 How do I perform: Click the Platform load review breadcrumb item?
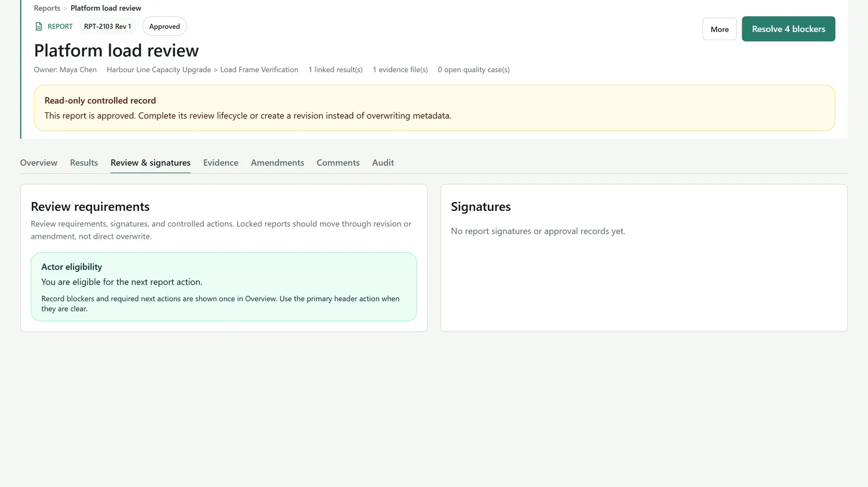tap(106, 8)
